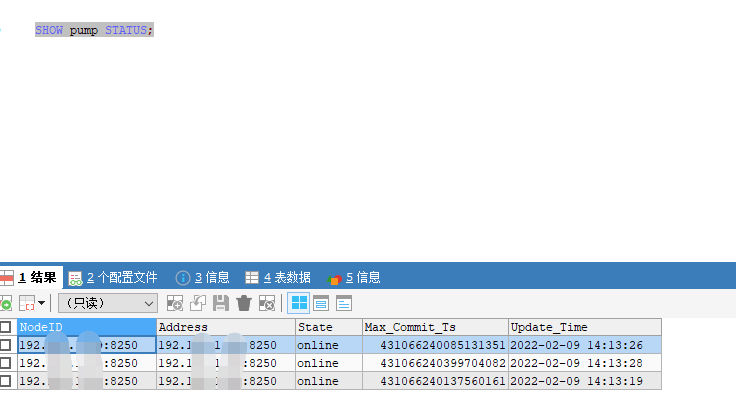Click the save changes floppy icon
Image resolution: width=736 pixels, height=408 pixels.
pos(221,303)
